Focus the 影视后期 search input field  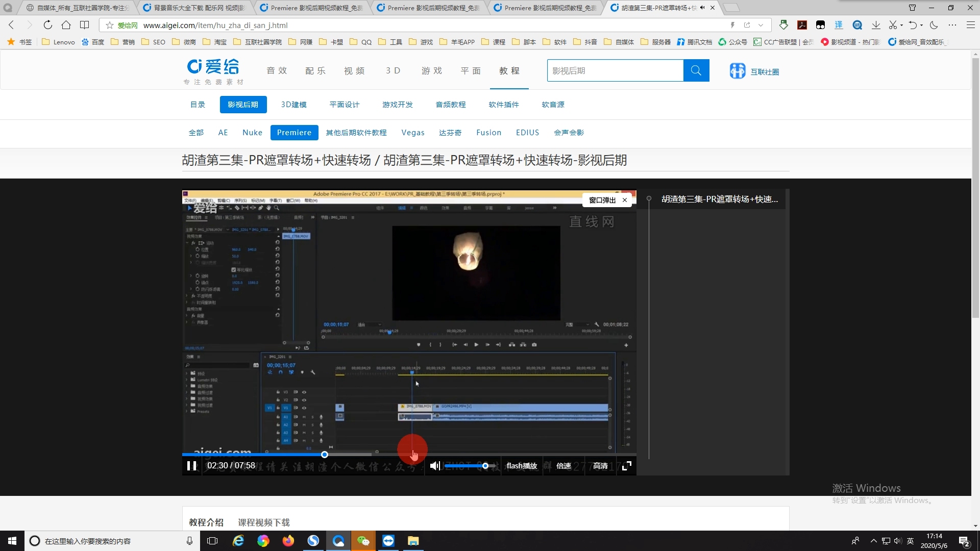[x=615, y=70]
